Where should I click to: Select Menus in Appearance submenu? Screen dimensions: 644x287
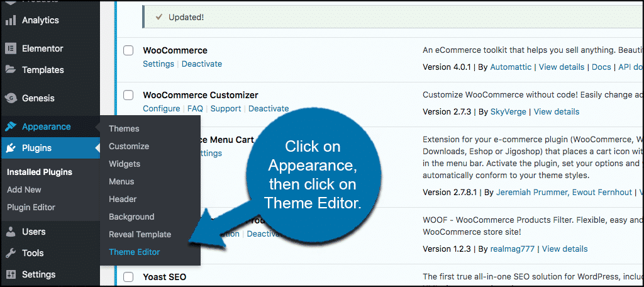121,182
